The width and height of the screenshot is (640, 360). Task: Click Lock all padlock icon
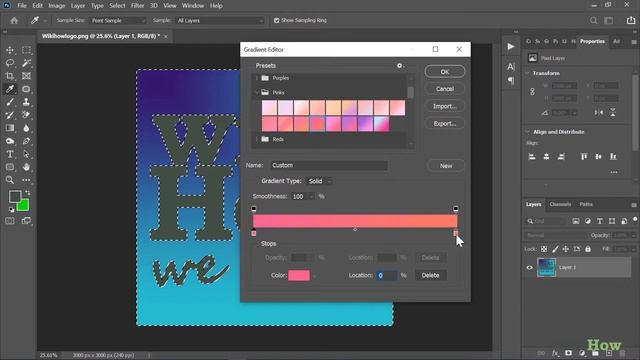point(588,249)
